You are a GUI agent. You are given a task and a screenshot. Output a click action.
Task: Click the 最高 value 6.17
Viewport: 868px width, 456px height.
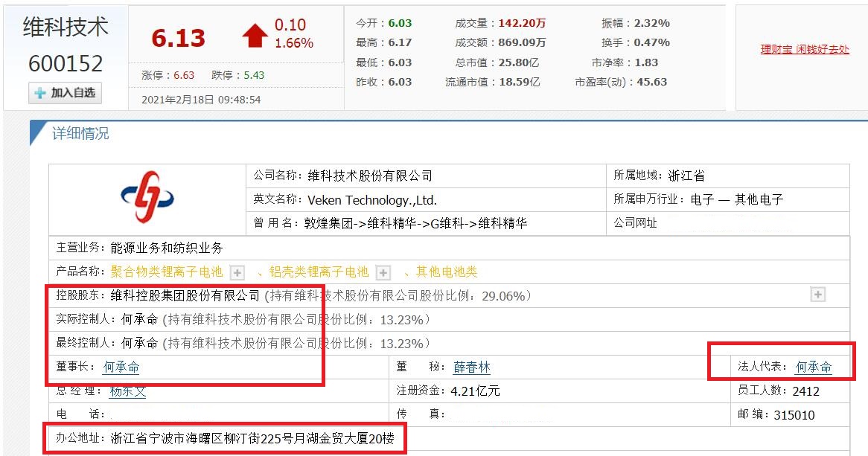400,42
